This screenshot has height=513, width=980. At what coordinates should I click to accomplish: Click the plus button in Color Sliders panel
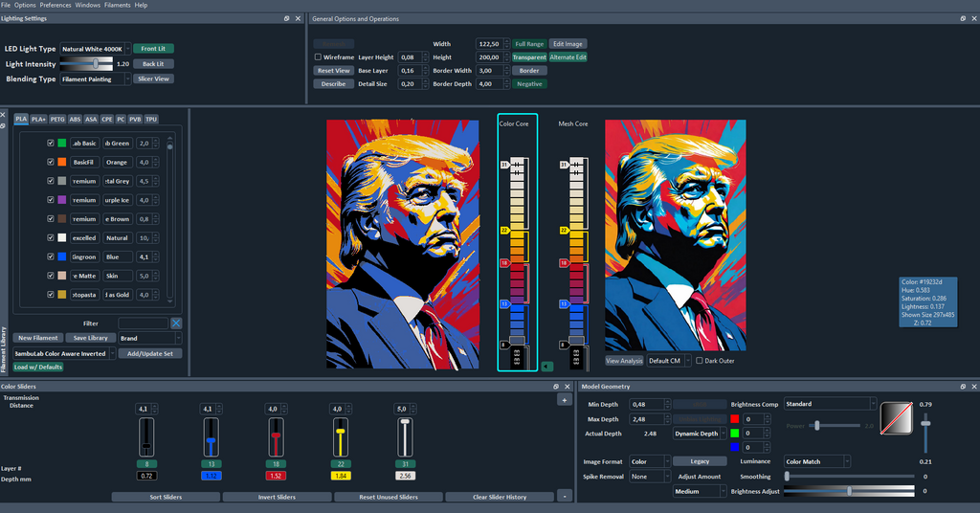565,400
